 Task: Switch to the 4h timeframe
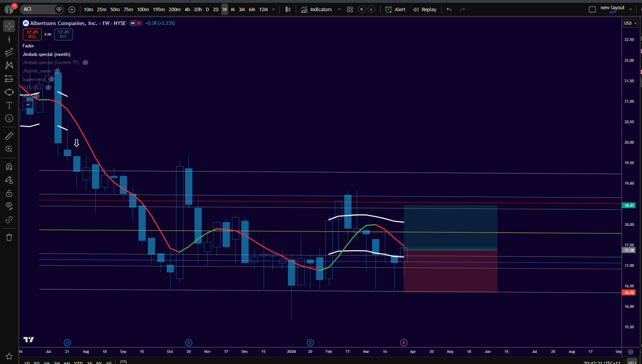tap(187, 9)
